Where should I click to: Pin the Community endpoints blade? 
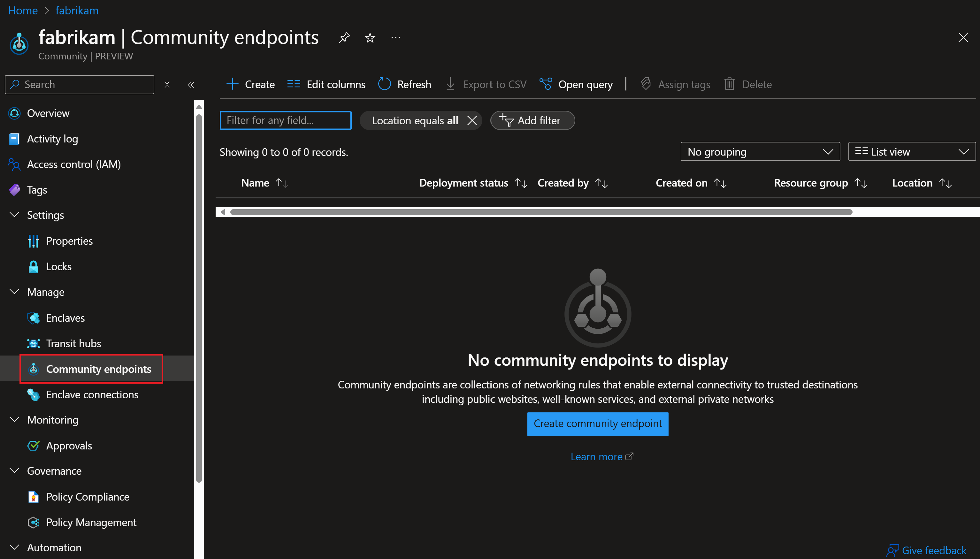344,37
